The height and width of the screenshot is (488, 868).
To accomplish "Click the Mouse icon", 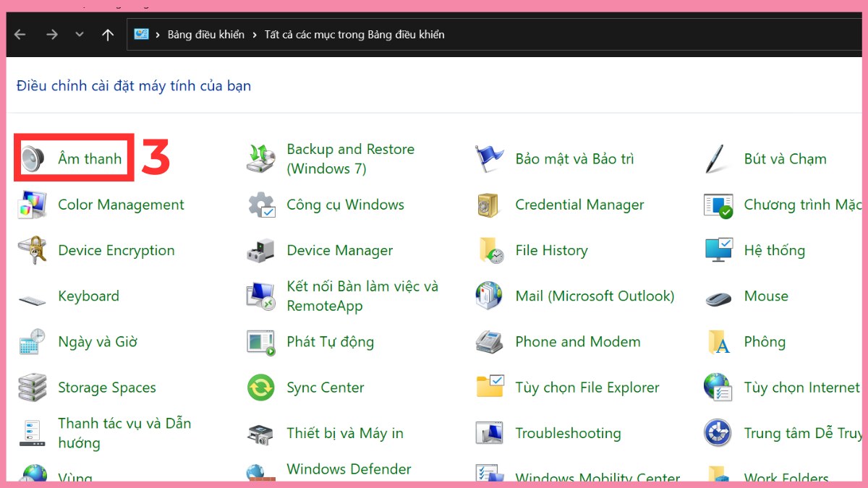I will coord(718,296).
